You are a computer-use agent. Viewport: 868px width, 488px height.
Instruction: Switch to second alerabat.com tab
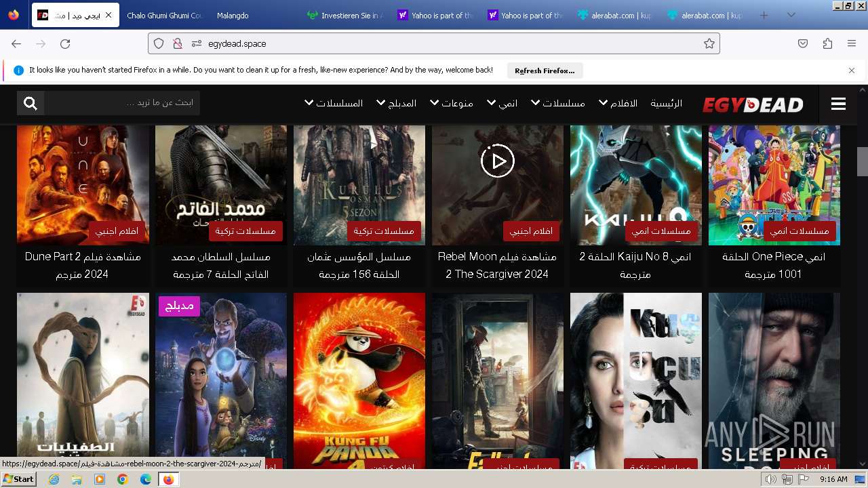[x=705, y=15]
